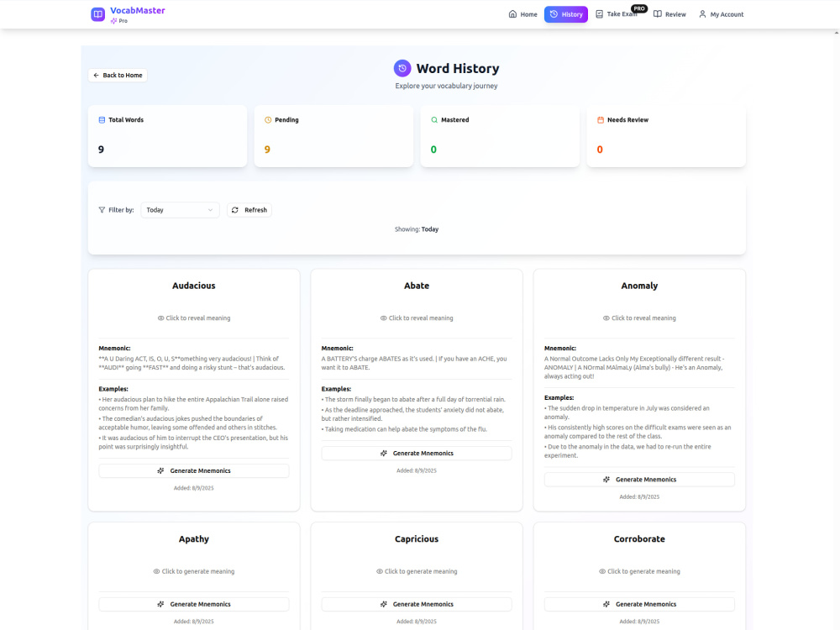
Task: Click the Mastered magnifier icon
Action: point(434,120)
